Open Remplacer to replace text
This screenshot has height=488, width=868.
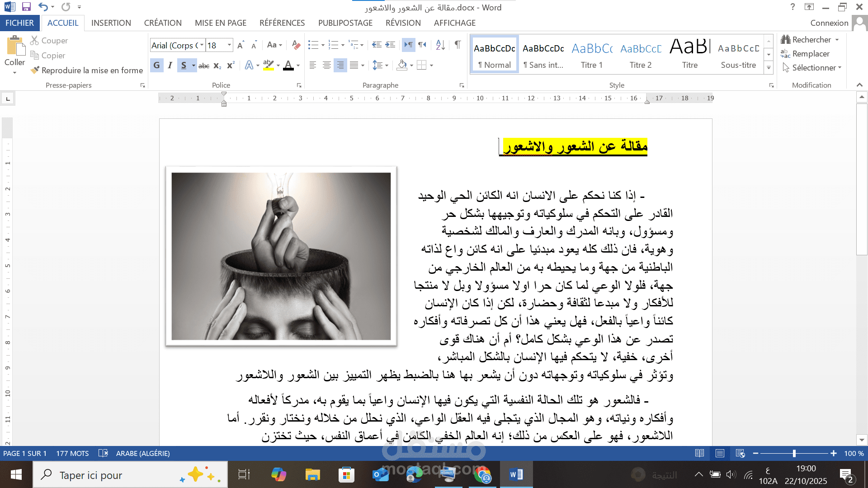pos(805,54)
